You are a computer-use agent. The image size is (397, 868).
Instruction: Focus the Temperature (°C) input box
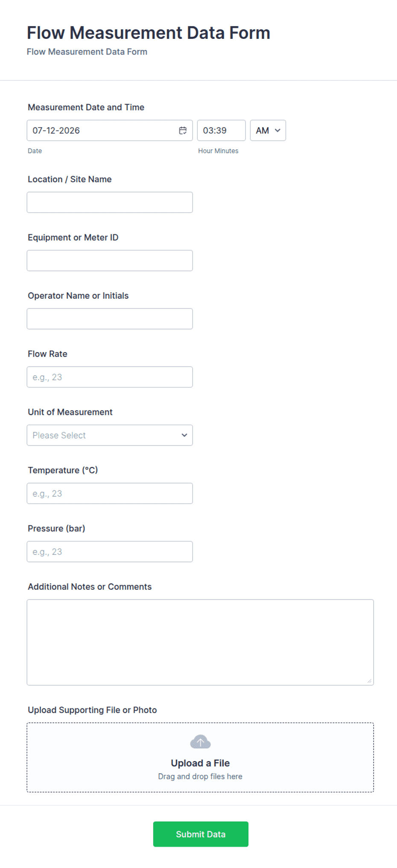pyautogui.click(x=110, y=493)
